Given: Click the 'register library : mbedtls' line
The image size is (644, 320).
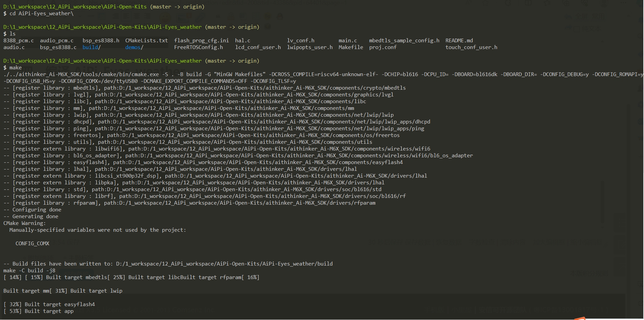Looking at the screenshot, I should pos(205,88).
